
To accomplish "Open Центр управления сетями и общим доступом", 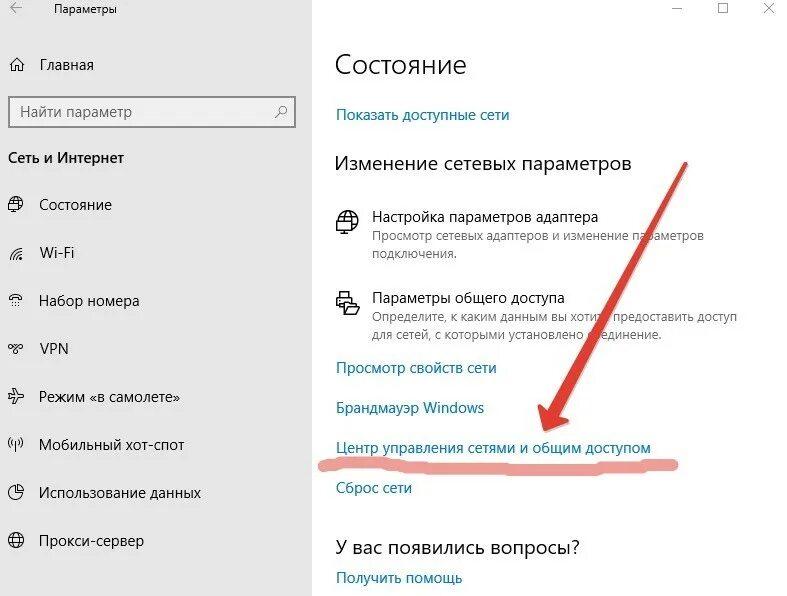I will [x=493, y=448].
